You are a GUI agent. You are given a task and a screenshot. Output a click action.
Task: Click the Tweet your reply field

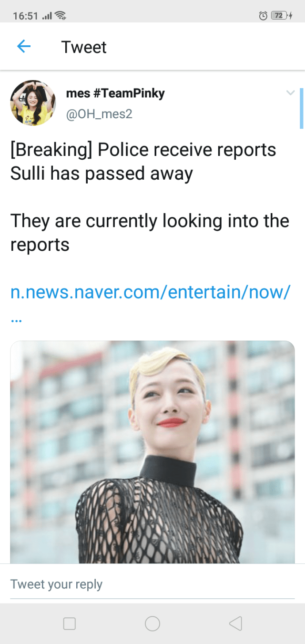(152, 584)
